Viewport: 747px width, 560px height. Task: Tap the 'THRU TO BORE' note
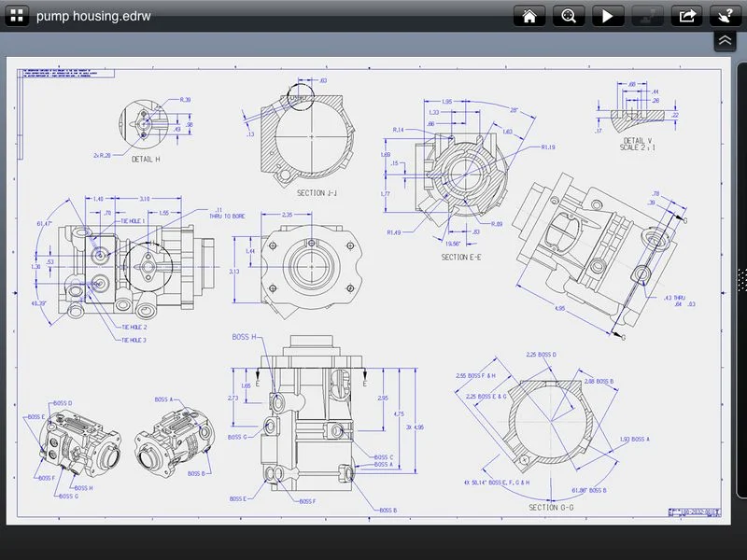pyautogui.click(x=227, y=217)
